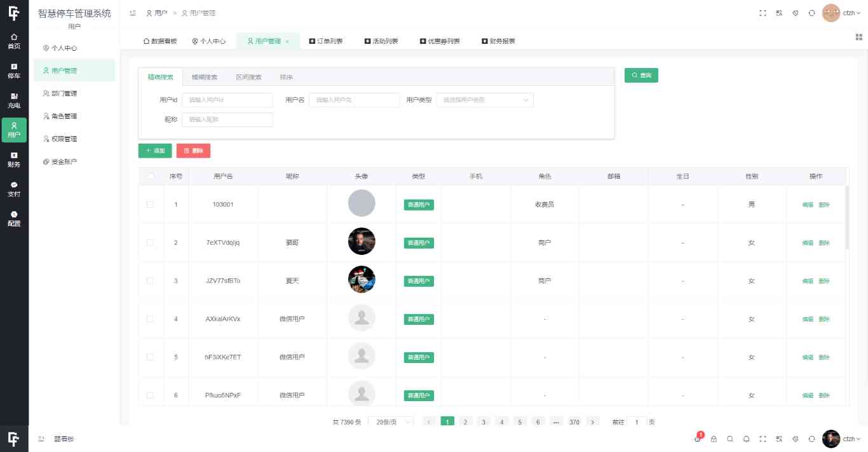Click the lock screen icon in bottom bar
This screenshot has width=868, height=452.
[714, 439]
